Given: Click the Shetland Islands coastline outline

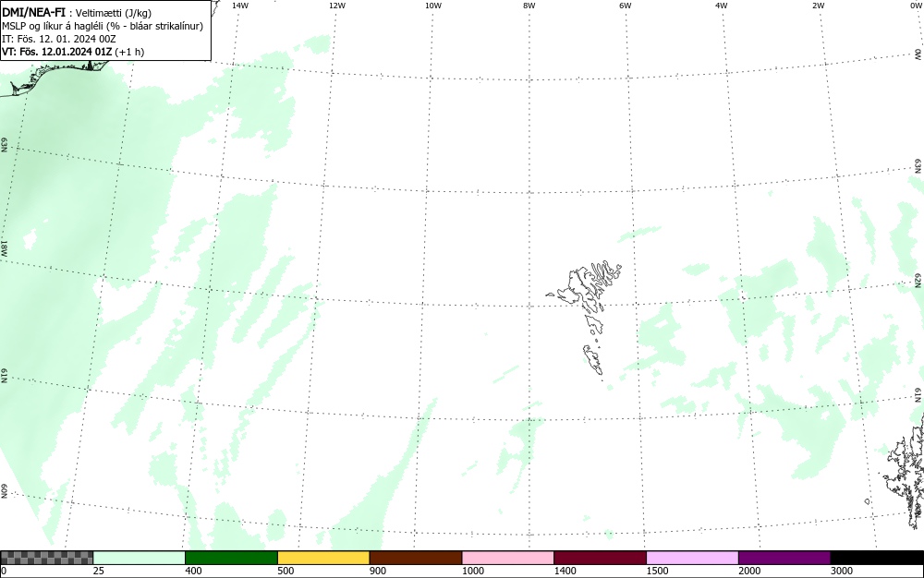Looking at the screenshot, I should click(x=905, y=471).
